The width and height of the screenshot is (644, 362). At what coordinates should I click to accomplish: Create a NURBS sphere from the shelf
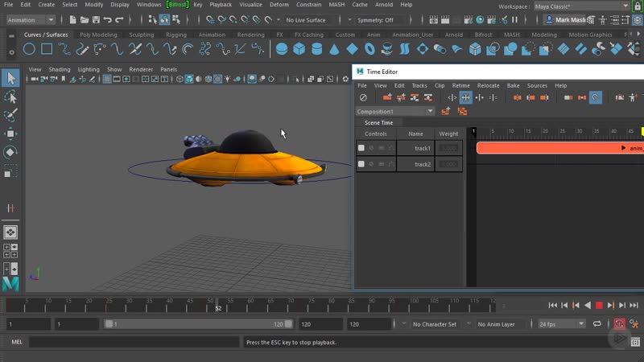pyautogui.click(x=281, y=49)
